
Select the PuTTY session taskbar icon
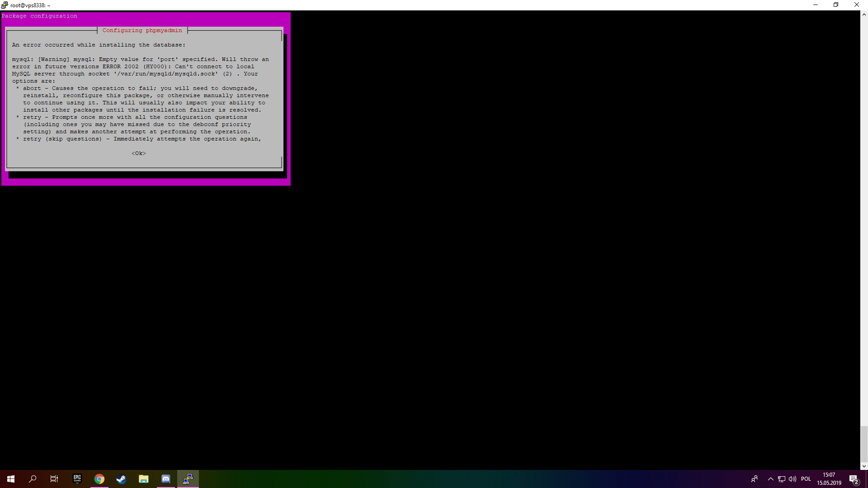point(188,479)
